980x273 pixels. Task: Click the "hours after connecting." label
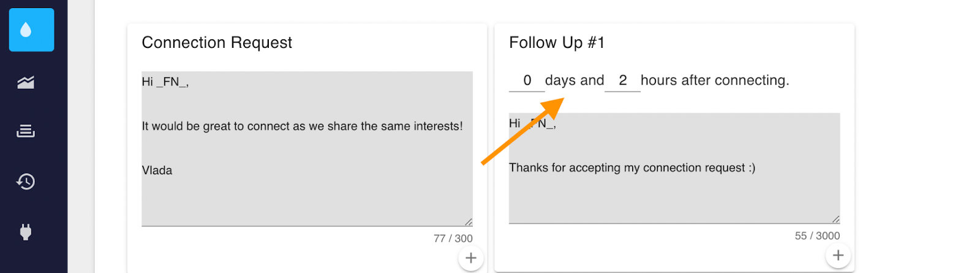715,80
